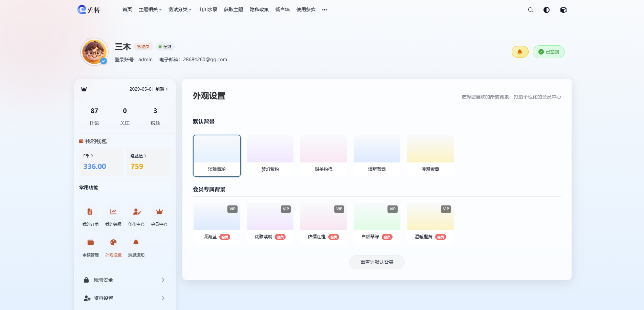Screen dimensions: 644x310
Task: Open 经验值 experience details
Action: 149,162
